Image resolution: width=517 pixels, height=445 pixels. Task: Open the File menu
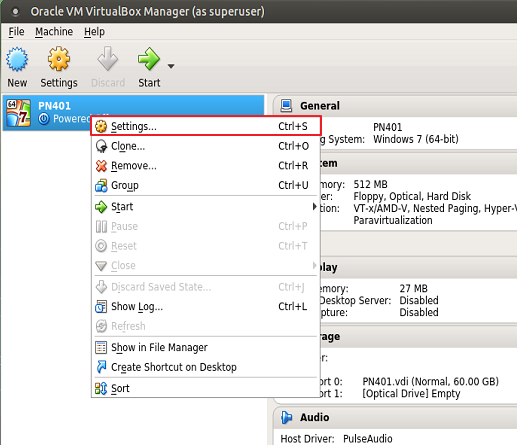[16, 32]
